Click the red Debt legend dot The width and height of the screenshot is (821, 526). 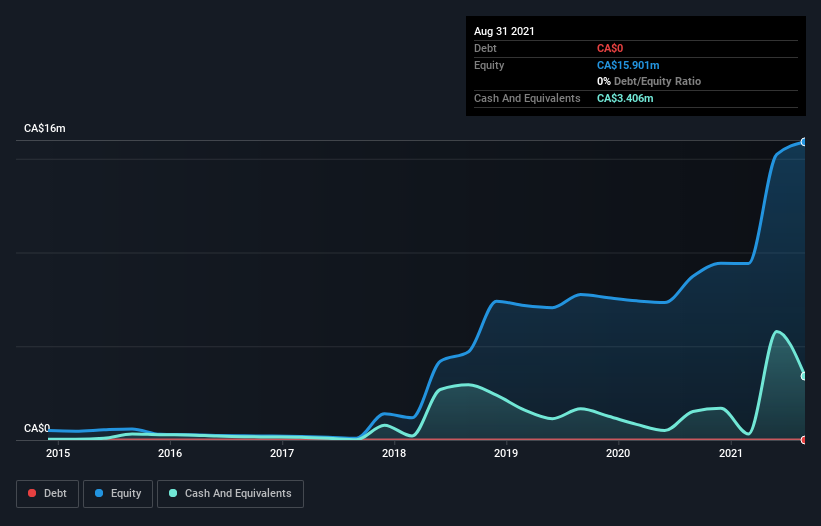pos(32,493)
